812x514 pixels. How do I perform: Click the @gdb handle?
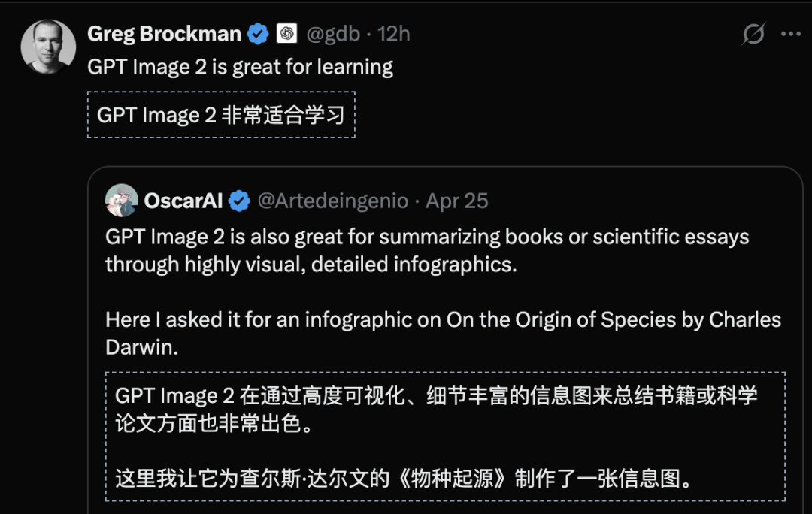click(332, 34)
